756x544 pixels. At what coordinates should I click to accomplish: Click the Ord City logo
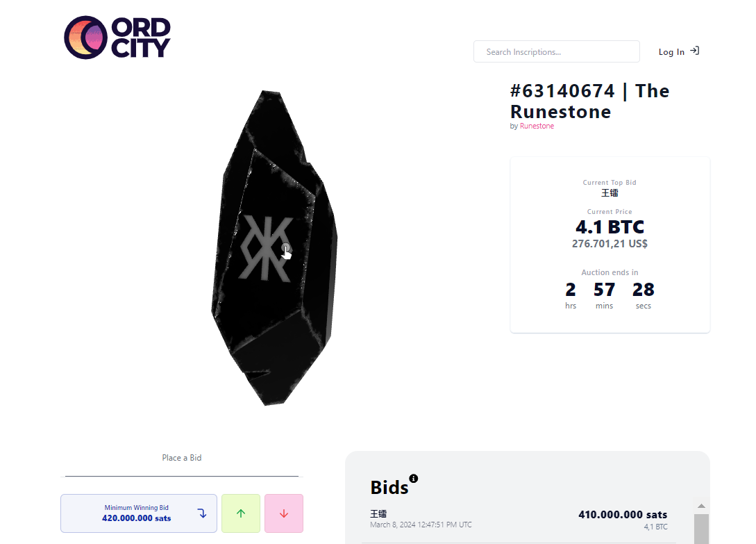pos(117,38)
